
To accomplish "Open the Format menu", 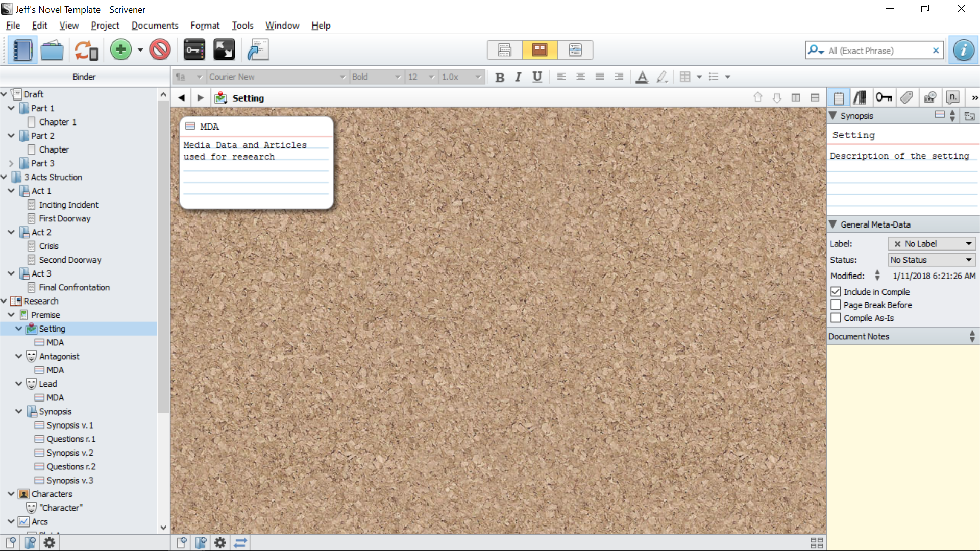I will click(205, 26).
